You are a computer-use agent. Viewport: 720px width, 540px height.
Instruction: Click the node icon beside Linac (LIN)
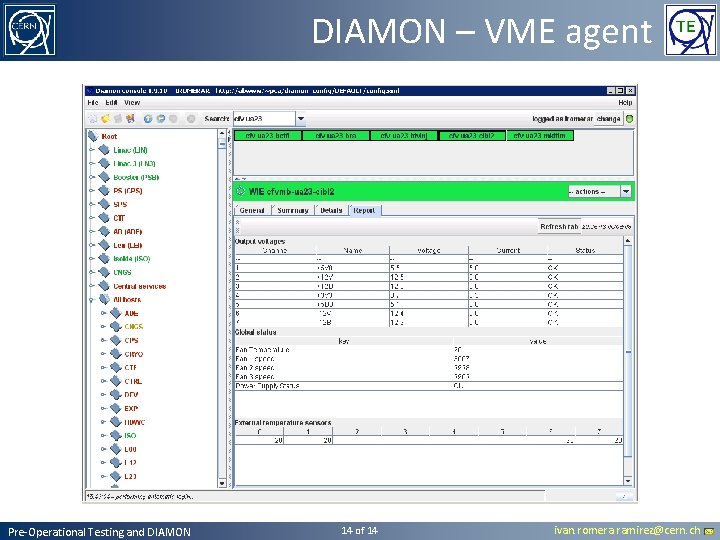[104, 150]
